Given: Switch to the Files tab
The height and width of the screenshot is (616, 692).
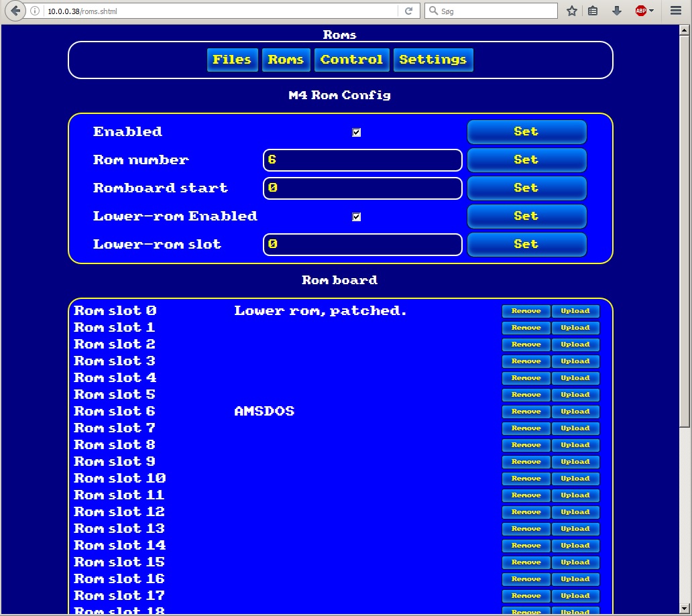Looking at the screenshot, I should click(233, 60).
